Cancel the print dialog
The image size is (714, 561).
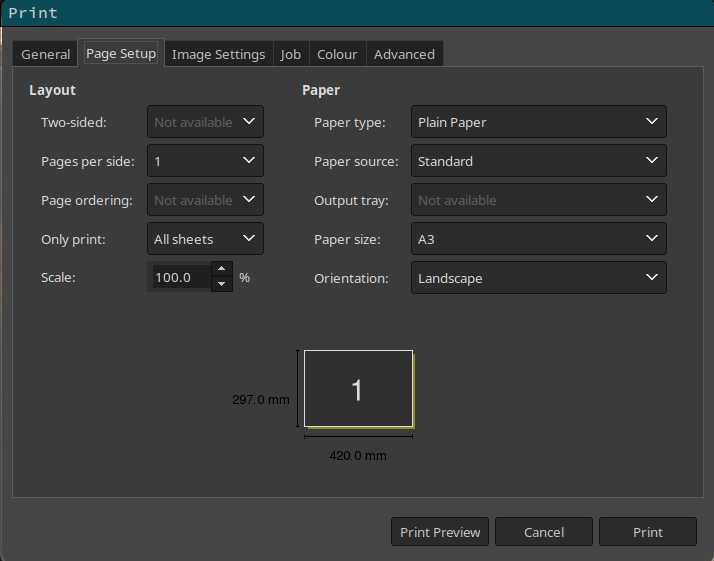[x=544, y=532]
